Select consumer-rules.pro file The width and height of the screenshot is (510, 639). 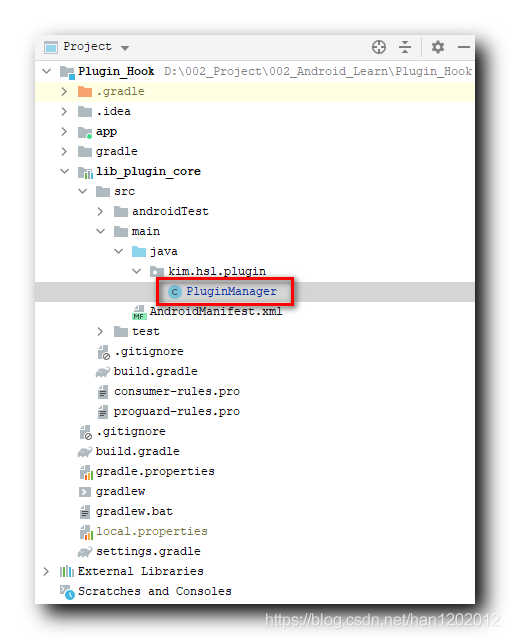(177, 391)
